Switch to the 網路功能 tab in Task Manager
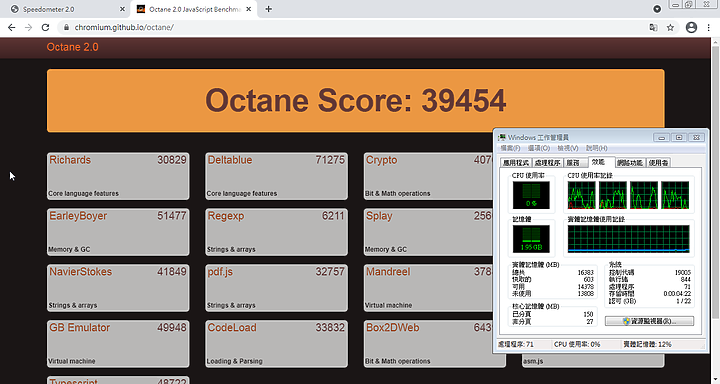The width and height of the screenshot is (720, 384). 630,163
